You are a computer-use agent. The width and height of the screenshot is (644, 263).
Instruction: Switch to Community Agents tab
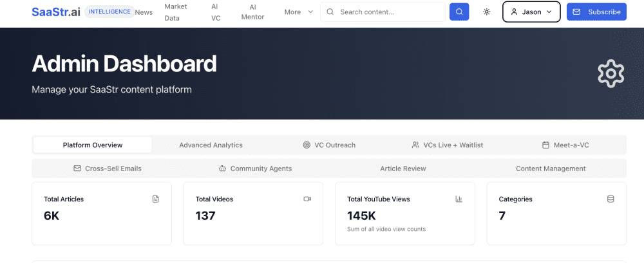tap(255, 168)
